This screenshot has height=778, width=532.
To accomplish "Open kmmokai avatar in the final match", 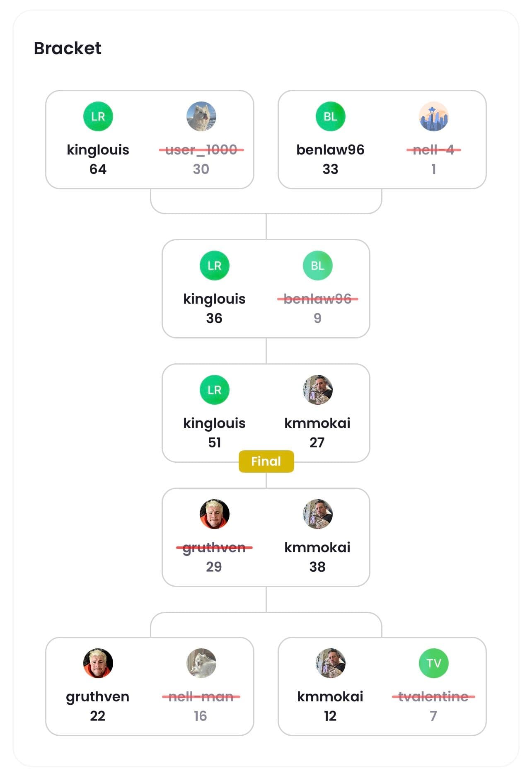I will 317,390.
